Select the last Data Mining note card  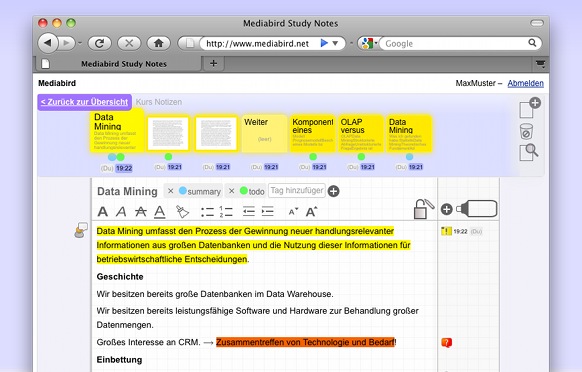pos(409,134)
